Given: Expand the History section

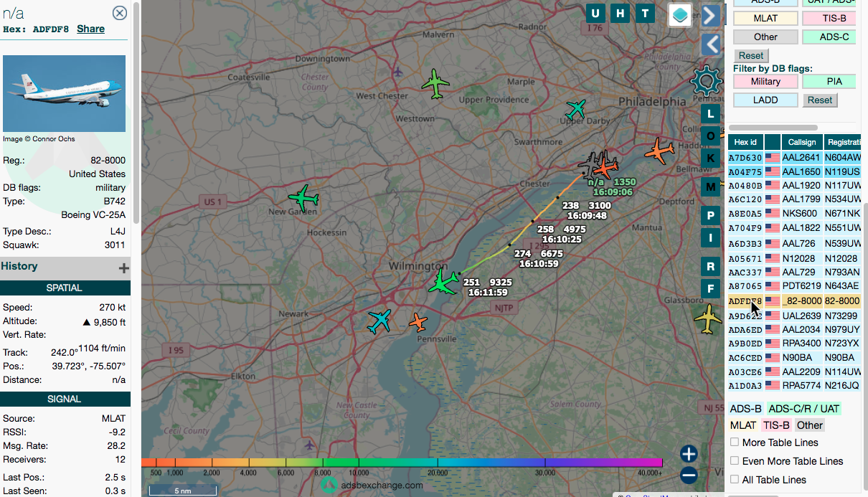Looking at the screenshot, I should click(x=124, y=268).
